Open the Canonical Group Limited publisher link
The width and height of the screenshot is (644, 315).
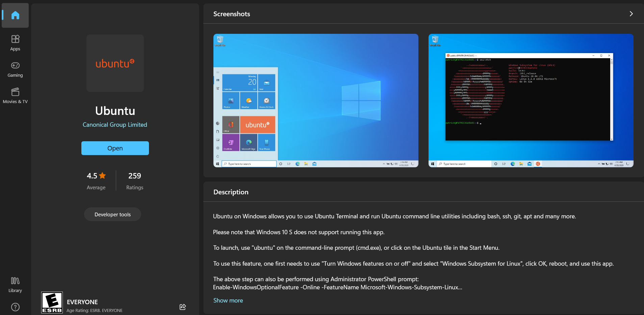115,125
